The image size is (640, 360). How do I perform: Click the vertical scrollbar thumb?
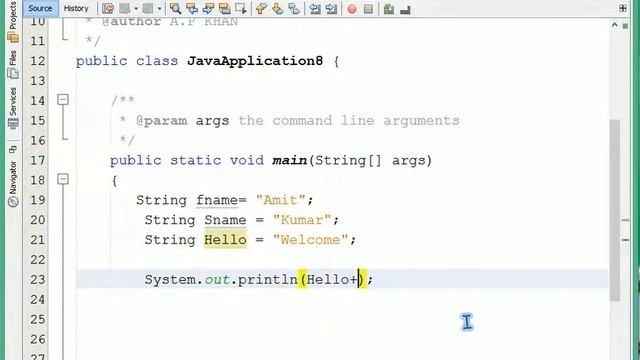pyautogui.click(x=615, y=210)
